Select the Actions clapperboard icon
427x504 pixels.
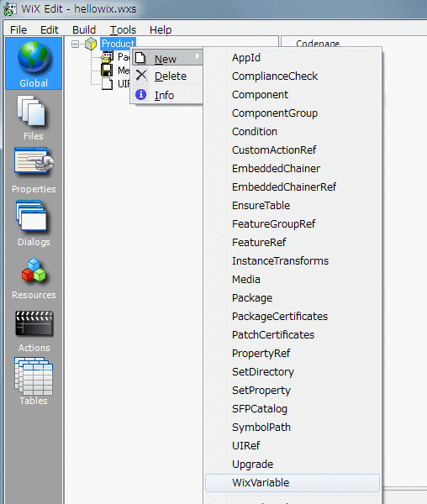34,323
